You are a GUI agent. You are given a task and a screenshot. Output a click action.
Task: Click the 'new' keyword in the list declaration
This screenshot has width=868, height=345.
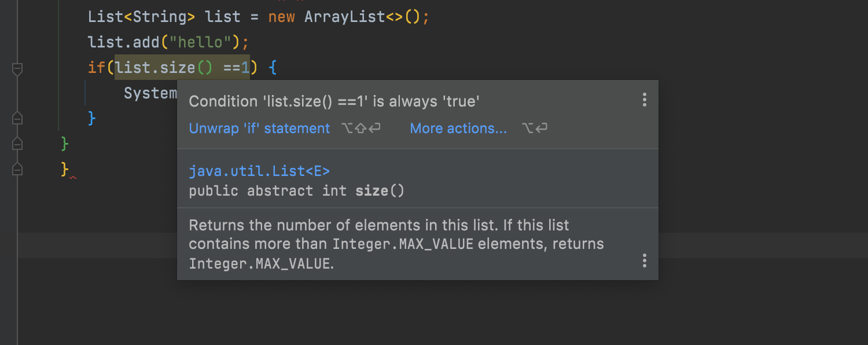click(x=281, y=17)
